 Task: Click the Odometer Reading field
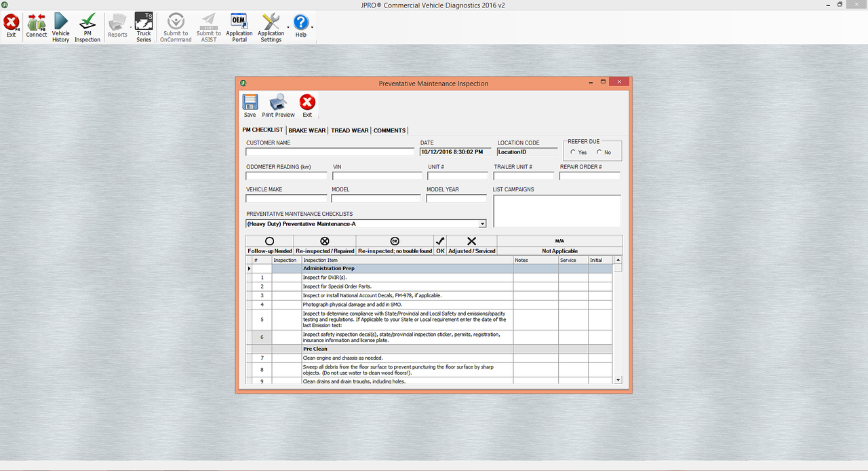286,176
